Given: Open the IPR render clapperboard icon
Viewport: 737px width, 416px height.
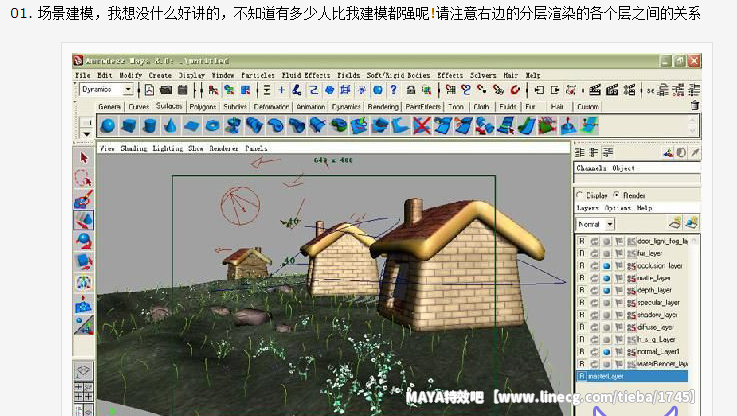Looking at the screenshot, I should click(x=612, y=89).
